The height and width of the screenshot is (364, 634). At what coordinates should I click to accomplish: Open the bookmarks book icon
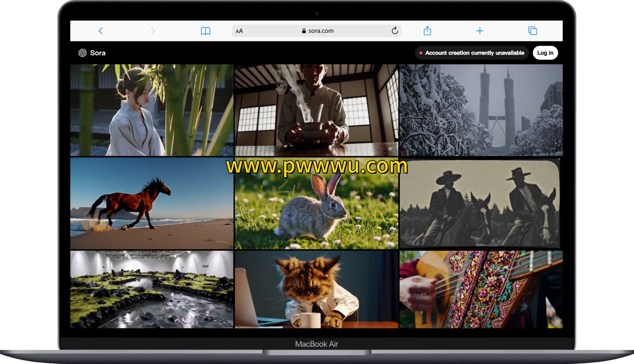(x=206, y=31)
